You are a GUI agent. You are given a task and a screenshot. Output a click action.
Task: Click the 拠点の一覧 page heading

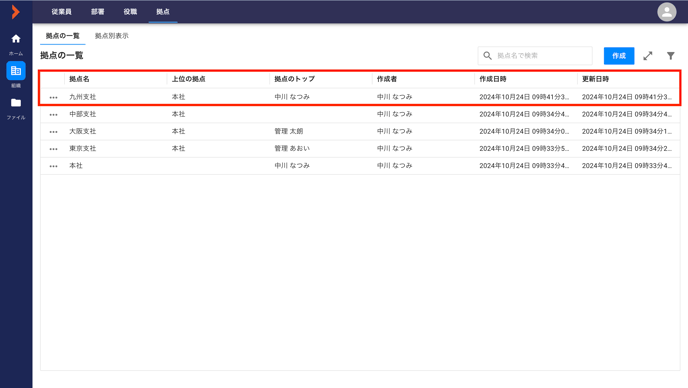pos(61,55)
